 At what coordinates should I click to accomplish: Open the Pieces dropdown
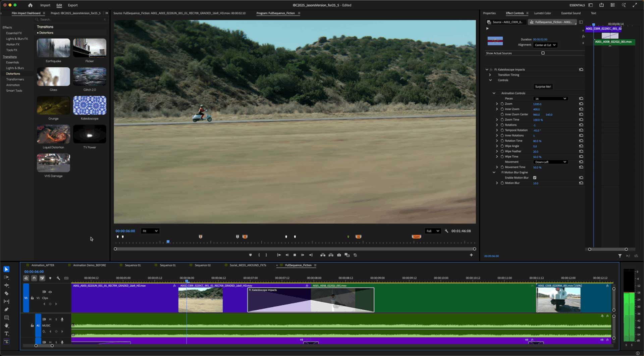[x=550, y=99]
